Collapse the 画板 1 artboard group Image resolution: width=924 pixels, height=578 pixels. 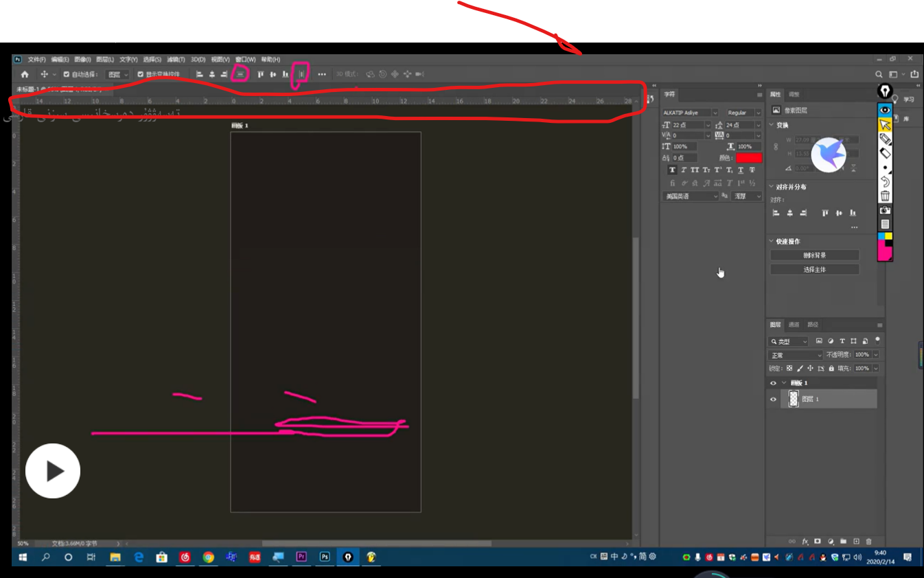coord(783,383)
